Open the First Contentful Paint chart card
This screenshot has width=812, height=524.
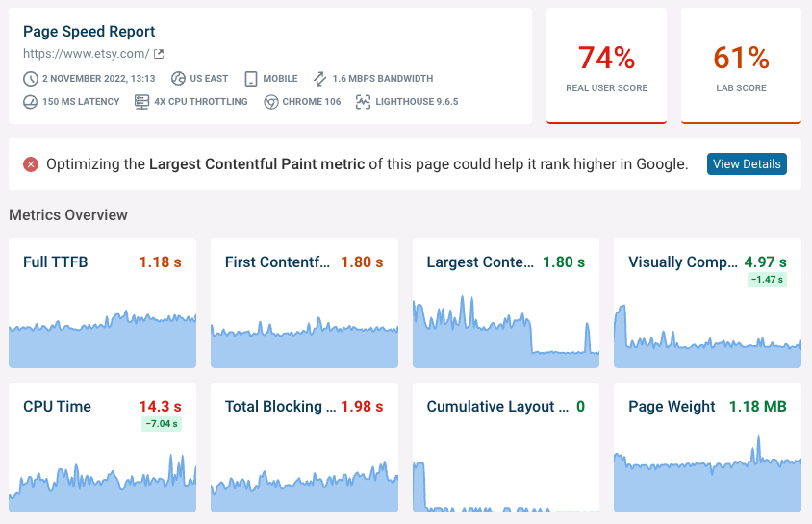pos(304,303)
